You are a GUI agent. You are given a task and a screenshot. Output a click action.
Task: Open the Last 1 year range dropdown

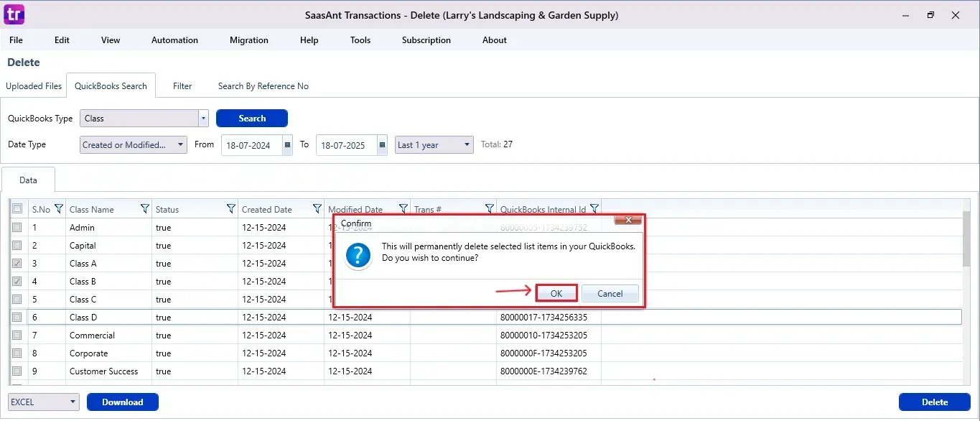click(x=434, y=144)
